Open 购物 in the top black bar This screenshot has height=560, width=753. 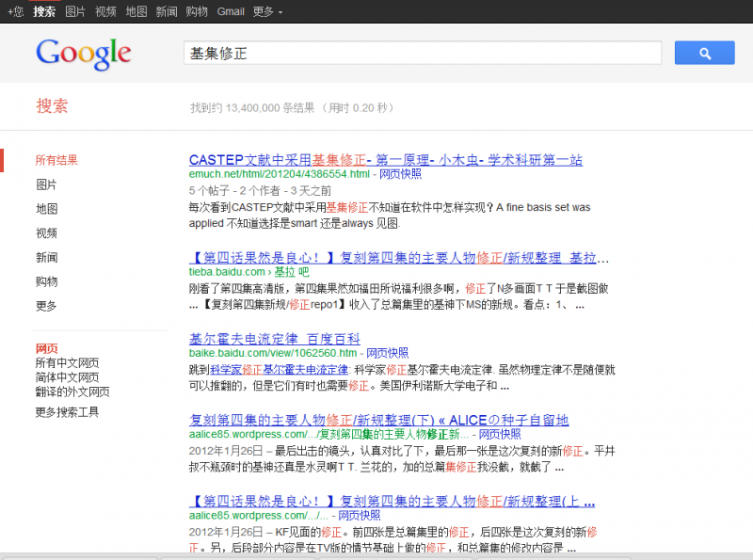197,11
